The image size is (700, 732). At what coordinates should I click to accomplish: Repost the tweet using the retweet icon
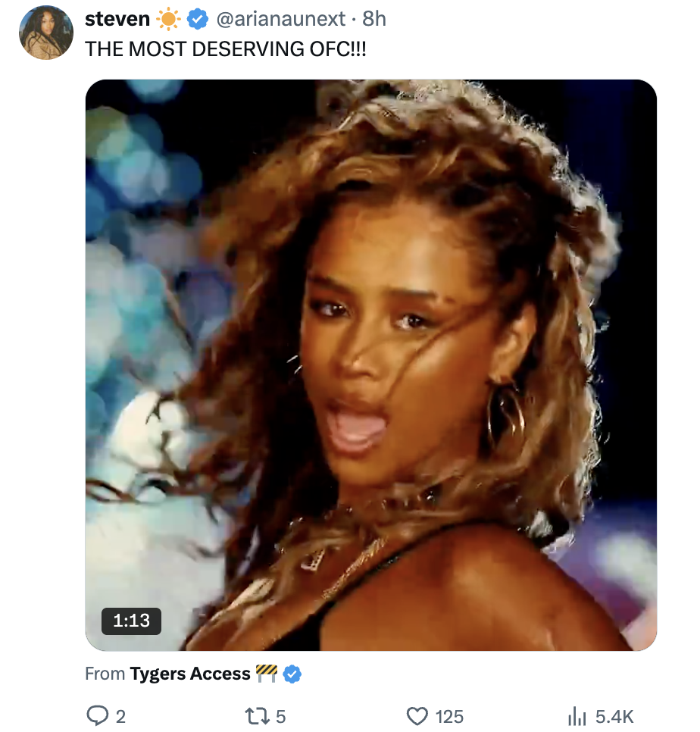tap(256, 716)
